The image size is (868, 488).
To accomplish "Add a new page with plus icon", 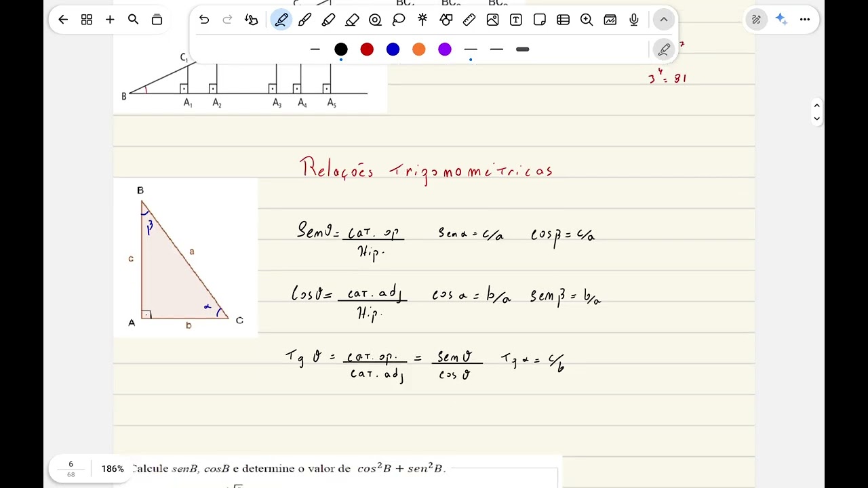I will (110, 20).
